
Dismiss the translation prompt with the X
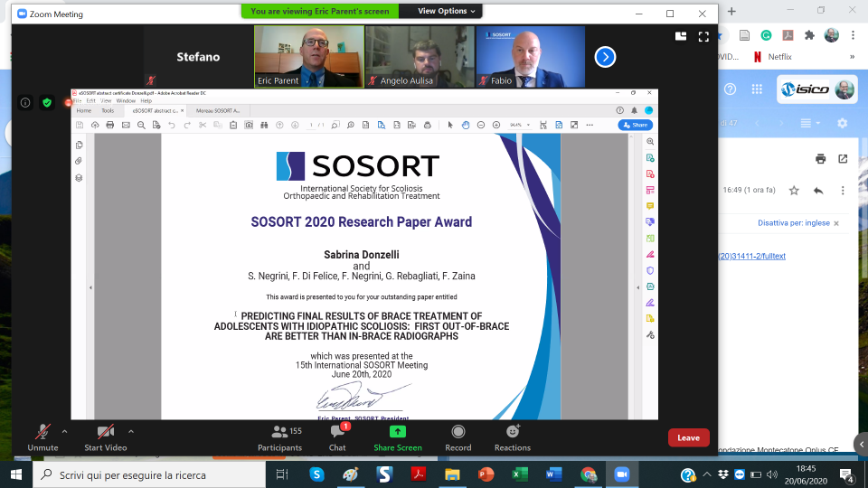click(x=836, y=223)
